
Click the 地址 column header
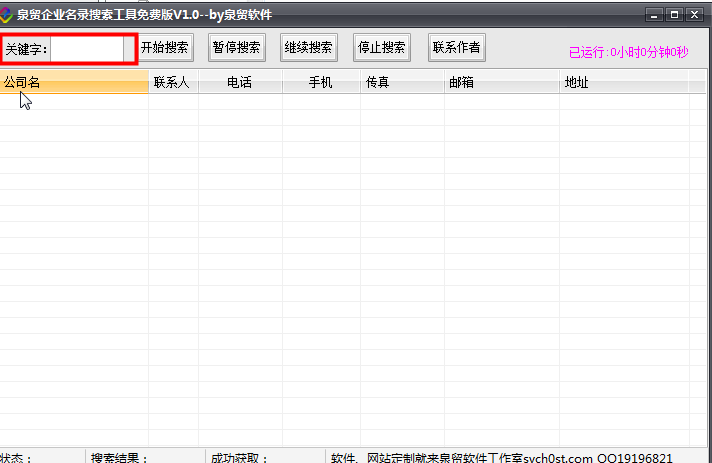coord(624,82)
